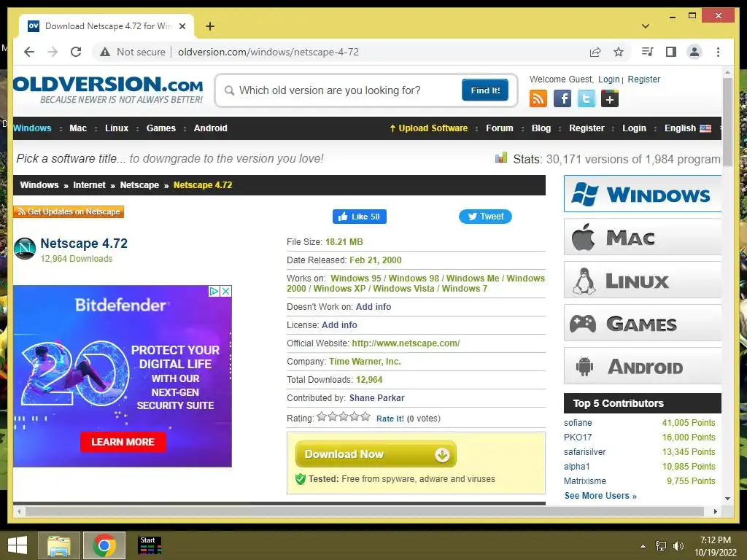747x560 pixels.
Task: Click the Linux penguin logo in sidebar
Action: coord(584,281)
